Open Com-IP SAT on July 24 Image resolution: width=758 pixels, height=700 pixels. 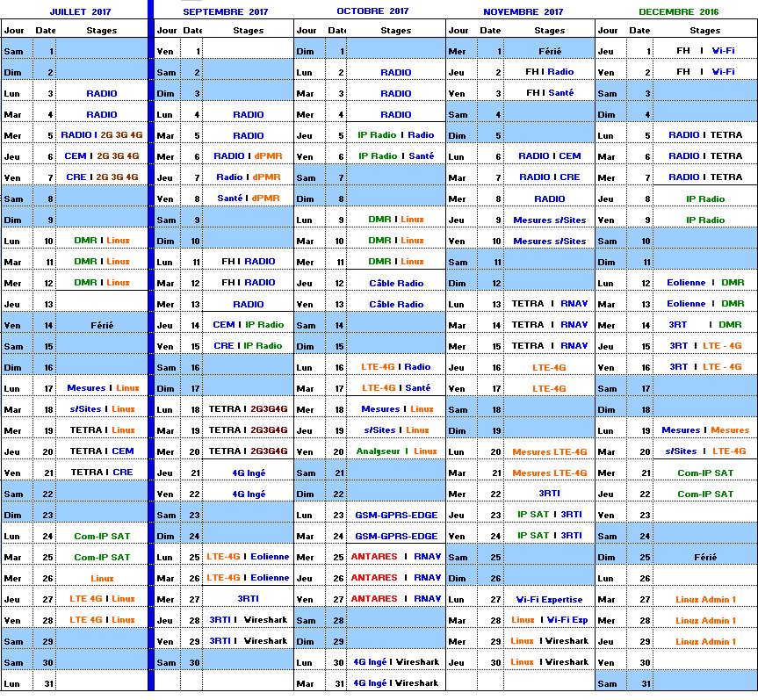[102, 536]
